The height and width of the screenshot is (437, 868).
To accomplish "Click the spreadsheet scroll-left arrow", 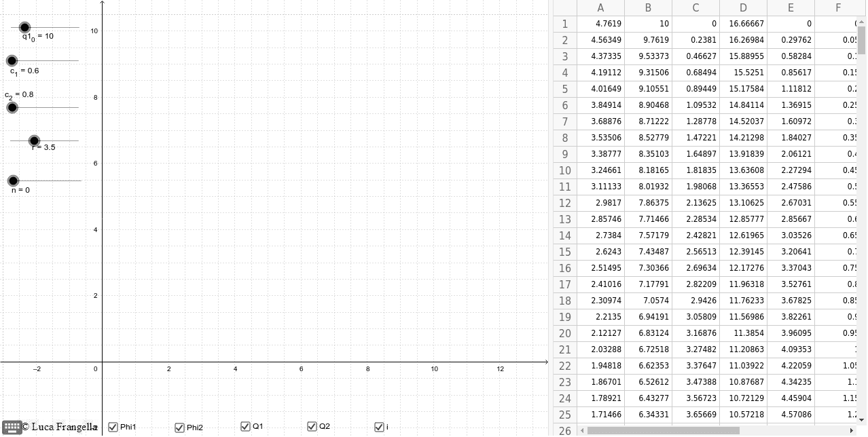I will point(582,430).
